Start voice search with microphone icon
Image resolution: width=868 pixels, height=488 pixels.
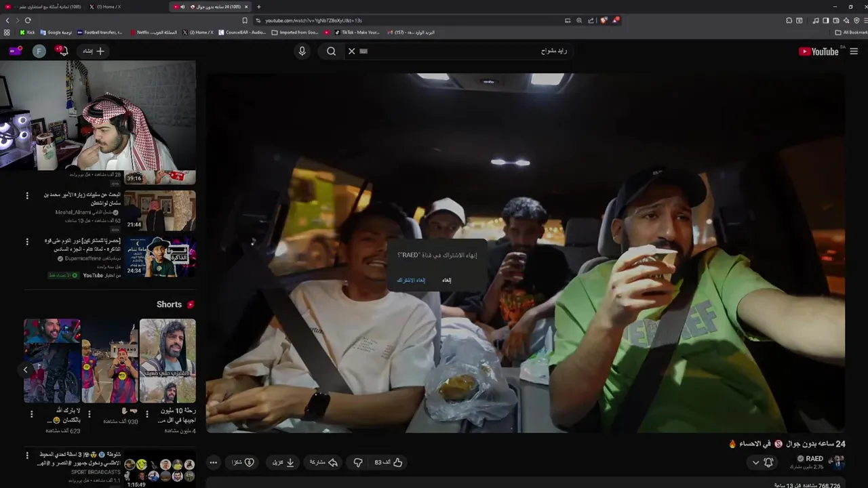point(302,51)
